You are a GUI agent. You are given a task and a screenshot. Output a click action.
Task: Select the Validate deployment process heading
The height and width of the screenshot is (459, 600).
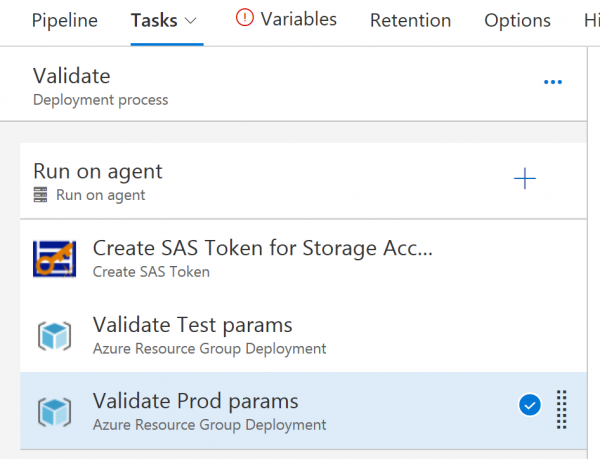click(x=72, y=76)
